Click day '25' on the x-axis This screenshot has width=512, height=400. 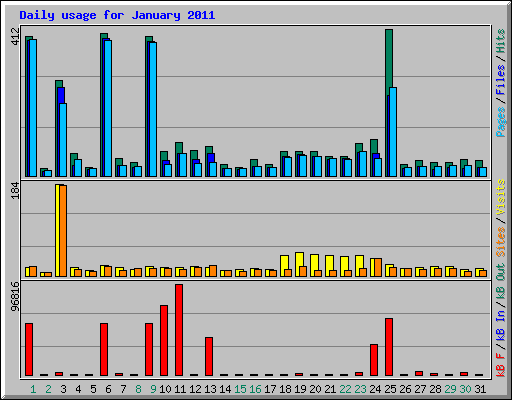390,389
